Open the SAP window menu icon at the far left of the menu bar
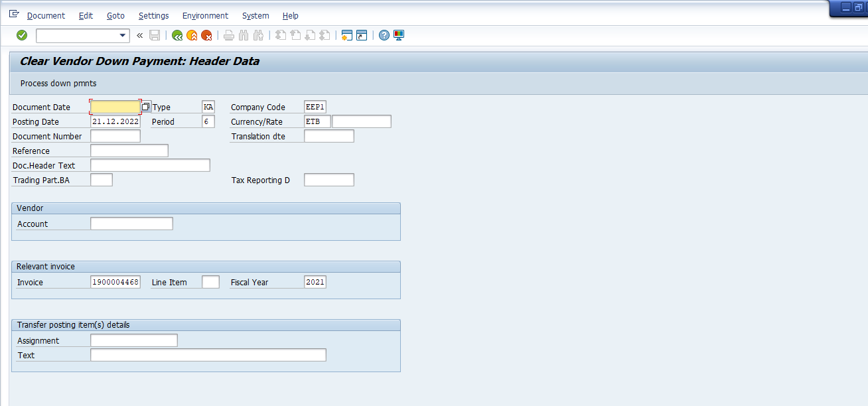The image size is (868, 406). pos(14,15)
